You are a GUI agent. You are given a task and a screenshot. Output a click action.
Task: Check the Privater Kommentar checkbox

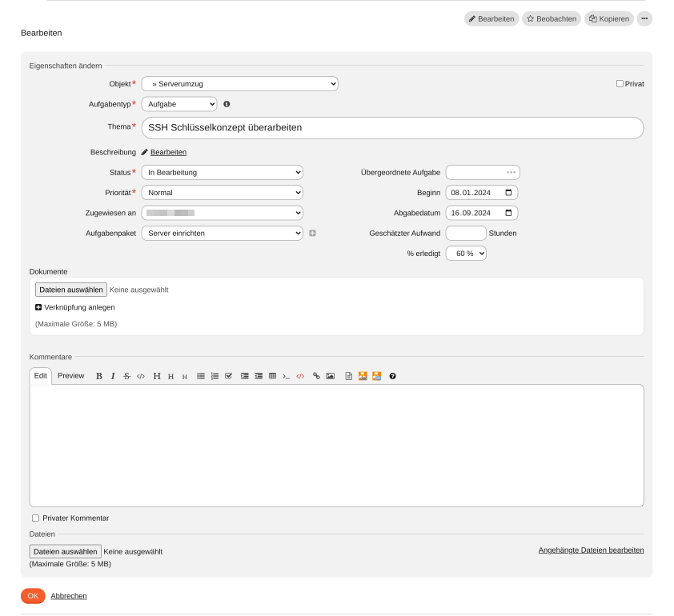pos(35,518)
